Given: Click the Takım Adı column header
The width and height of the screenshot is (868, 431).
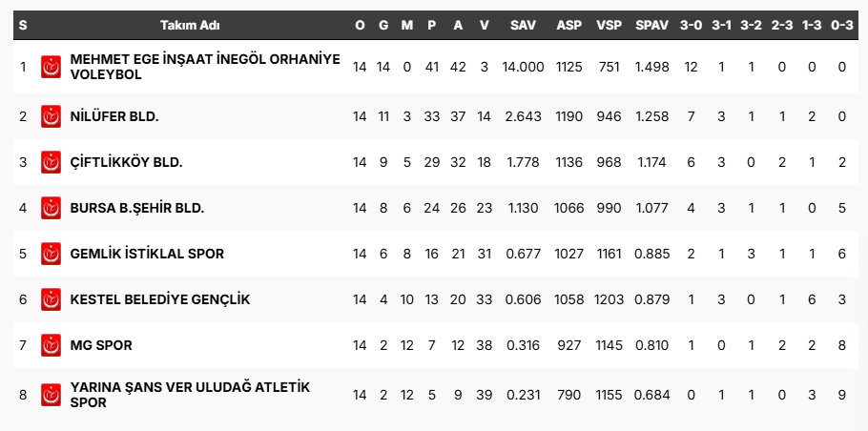Looking at the screenshot, I should pos(191,26).
